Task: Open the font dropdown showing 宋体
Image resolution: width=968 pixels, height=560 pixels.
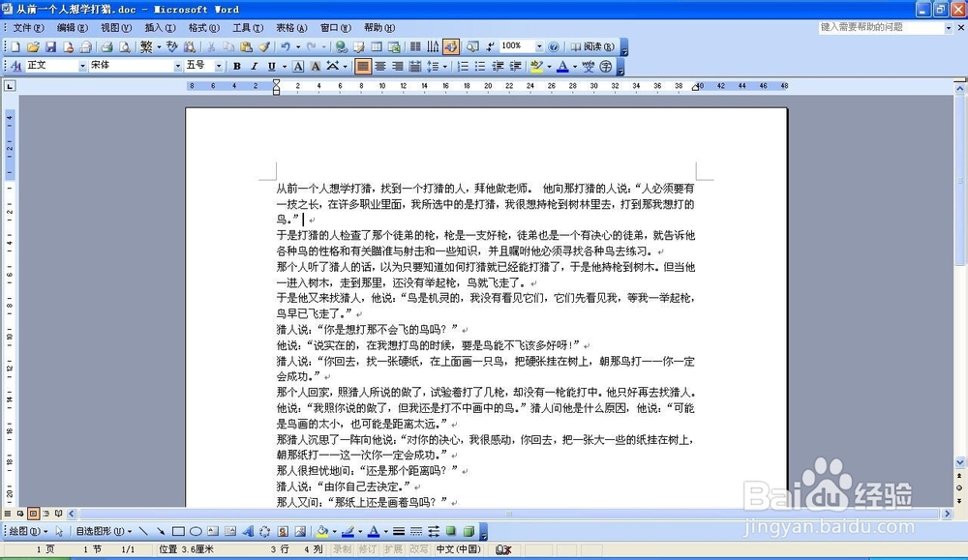Action: click(x=178, y=66)
